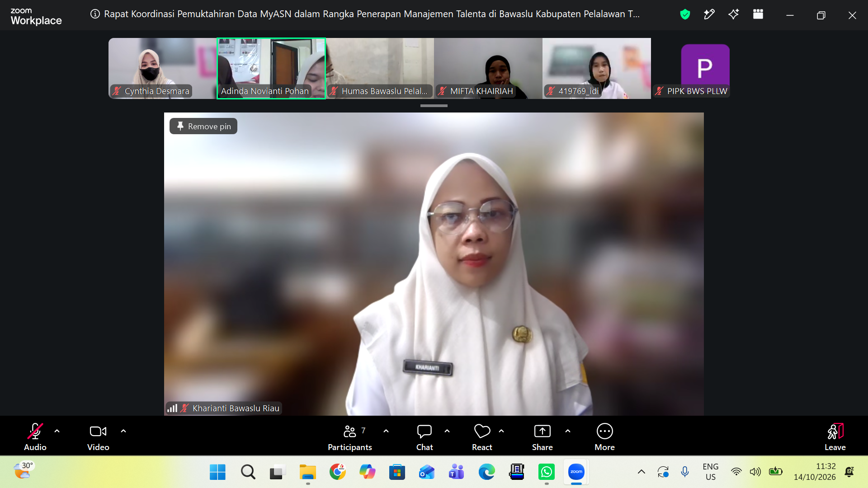Open Microsoft Teams from the taskbar
The image size is (868, 488).
(x=457, y=472)
